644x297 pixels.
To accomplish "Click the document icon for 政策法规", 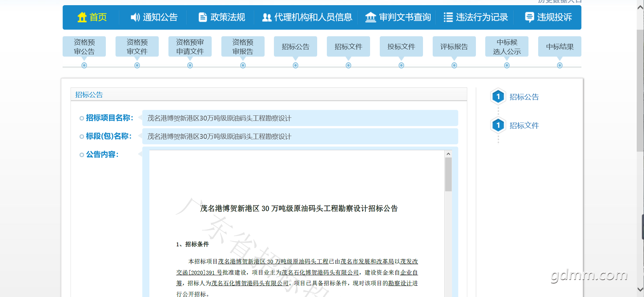I will point(203,17).
